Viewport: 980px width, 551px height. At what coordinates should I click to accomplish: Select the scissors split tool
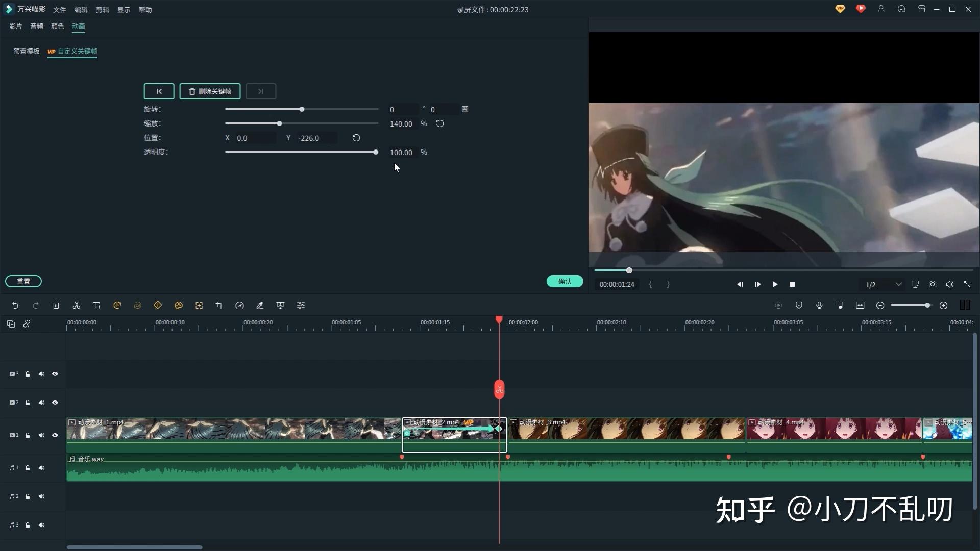(77, 305)
